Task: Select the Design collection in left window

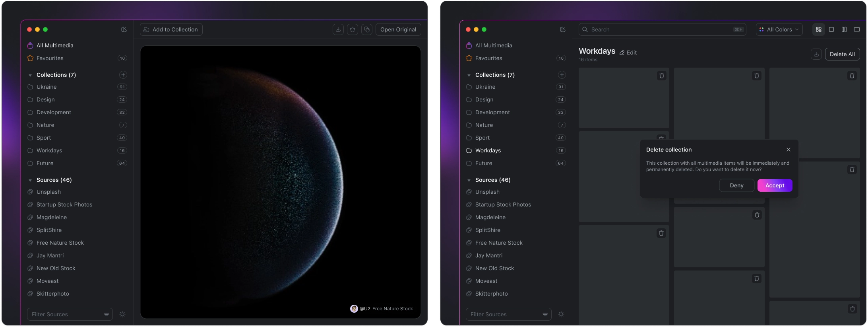Action: point(77,99)
